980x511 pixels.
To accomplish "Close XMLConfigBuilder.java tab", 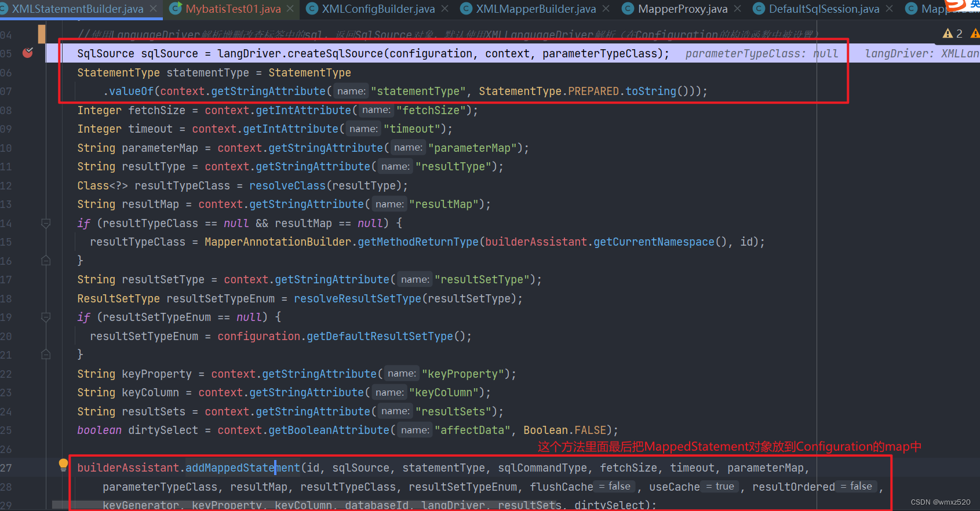I will tap(445, 9).
